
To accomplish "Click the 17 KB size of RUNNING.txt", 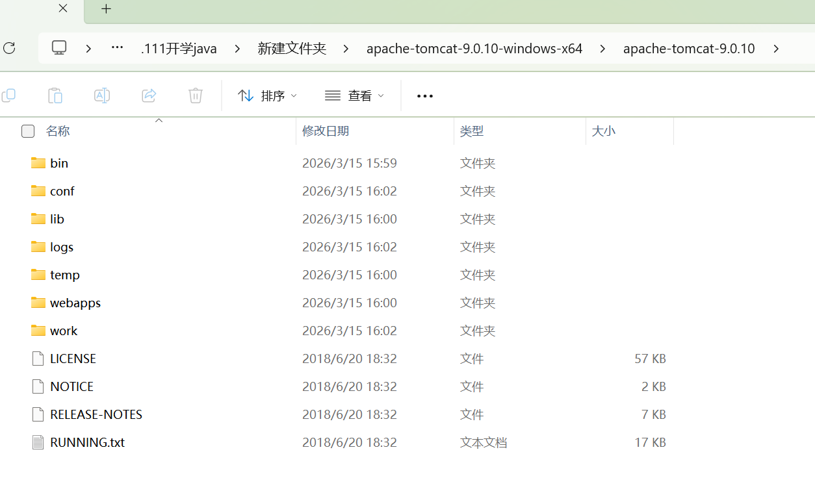I will coord(650,442).
